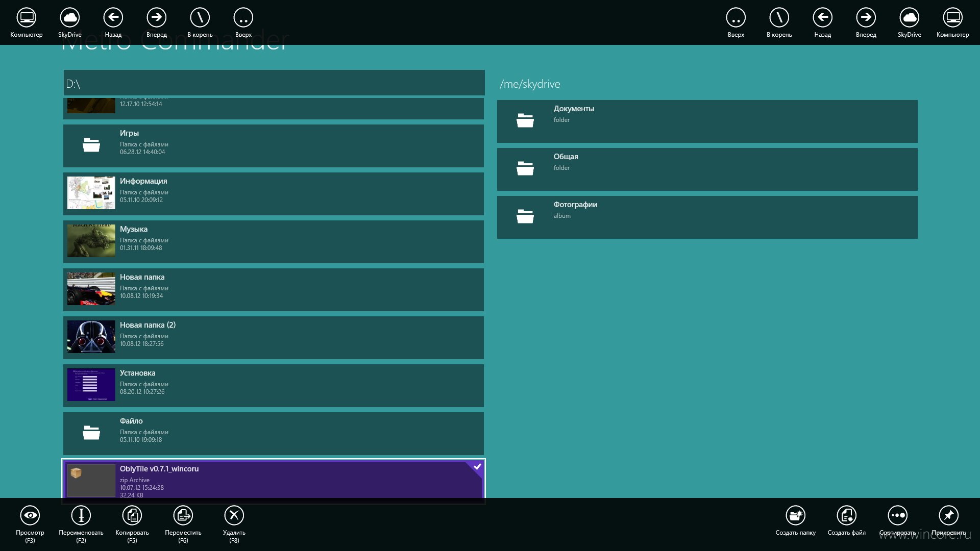Screen dimensions: 980x551
Task: Click the 01.31.11 18:09:48 date text
Action: point(141,248)
